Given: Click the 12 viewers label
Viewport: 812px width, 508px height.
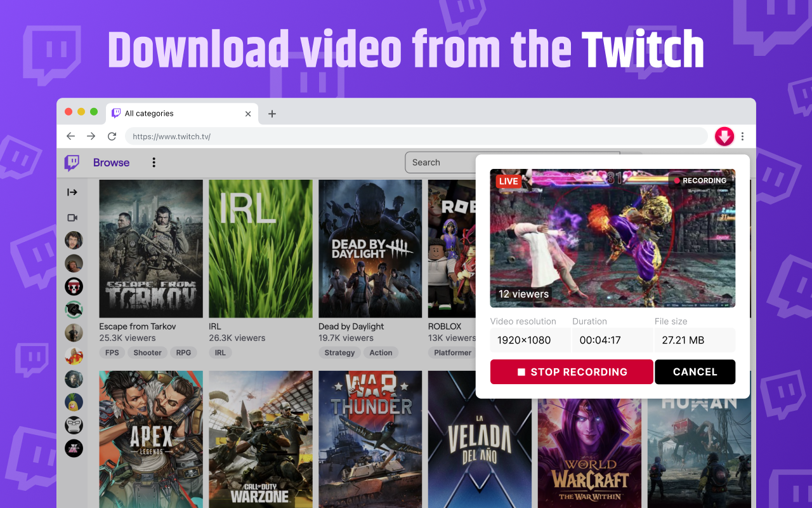Looking at the screenshot, I should click(x=523, y=294).
